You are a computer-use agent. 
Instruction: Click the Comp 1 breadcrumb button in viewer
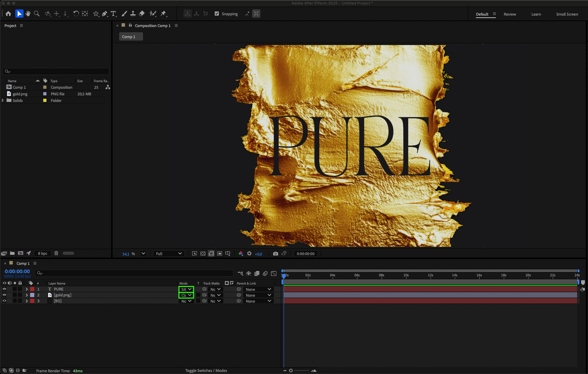pos(131,37)
